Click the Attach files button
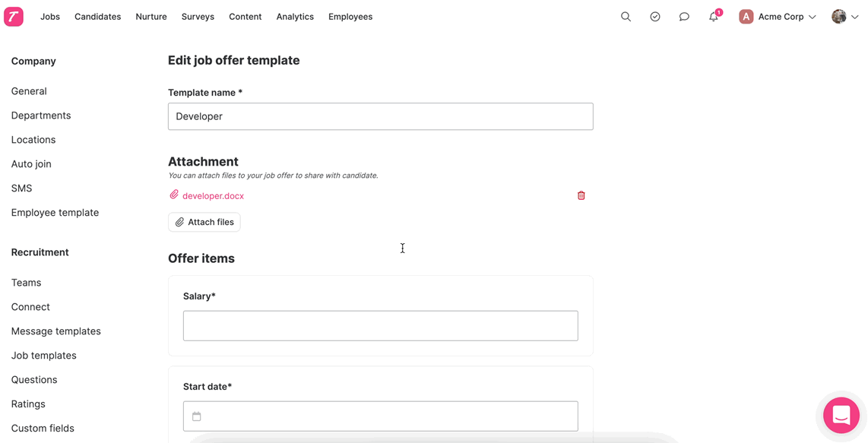 204,222
